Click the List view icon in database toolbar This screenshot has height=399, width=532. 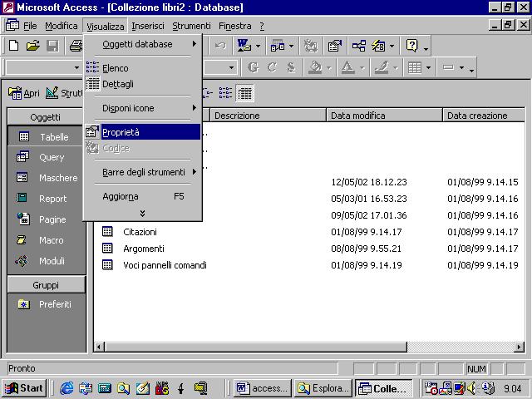click(x=225, y=92)
